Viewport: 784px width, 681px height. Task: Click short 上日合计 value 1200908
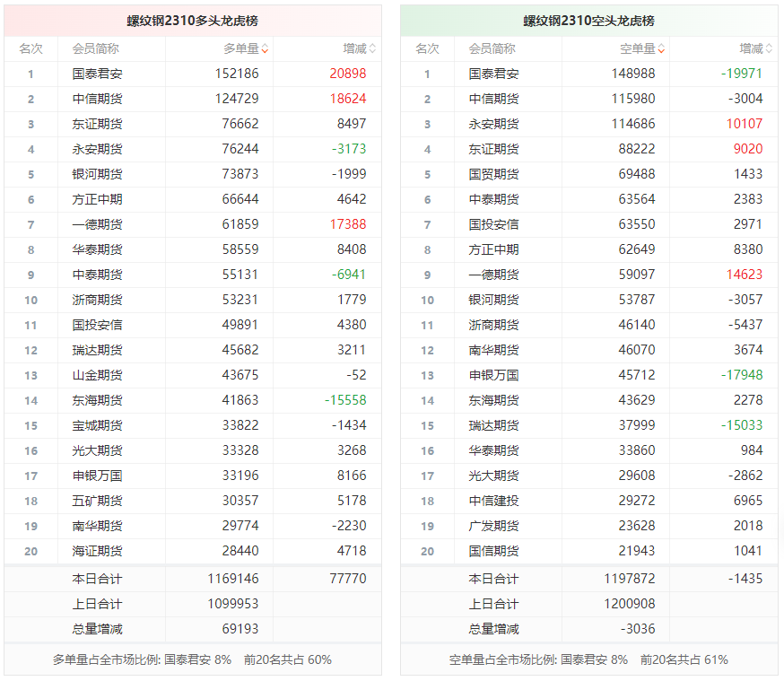point(630,604)
